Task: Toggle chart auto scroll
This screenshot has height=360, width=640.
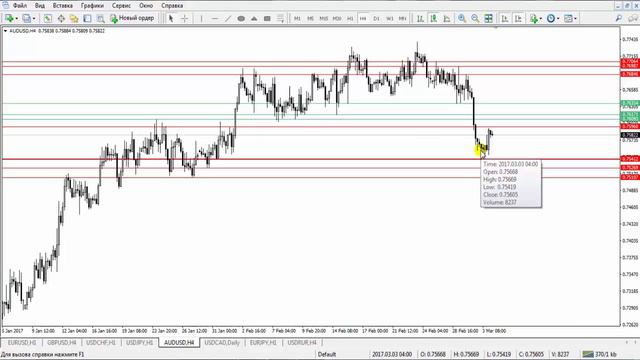Action: tap(505, 18)
